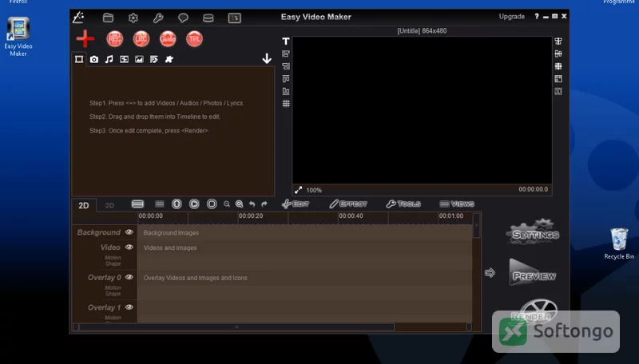Open the Views menu
The image size is (639, 364).
(x=457, y=204)
